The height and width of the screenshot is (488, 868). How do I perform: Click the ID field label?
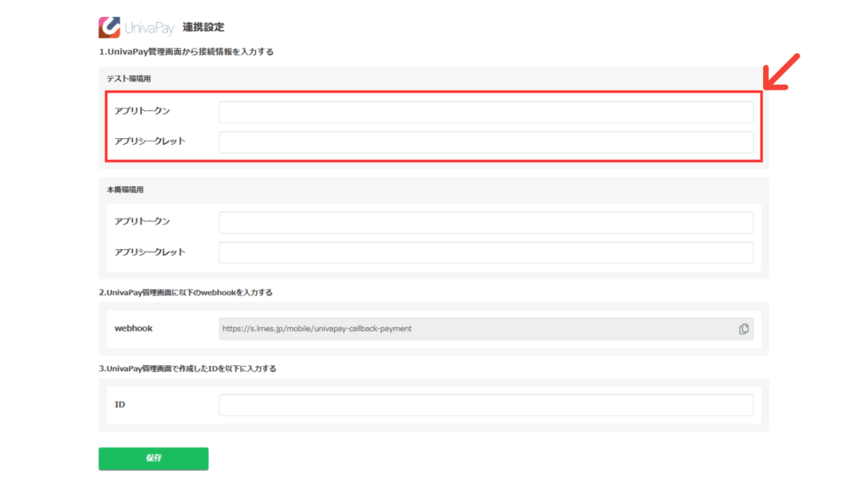coord(120,405)
